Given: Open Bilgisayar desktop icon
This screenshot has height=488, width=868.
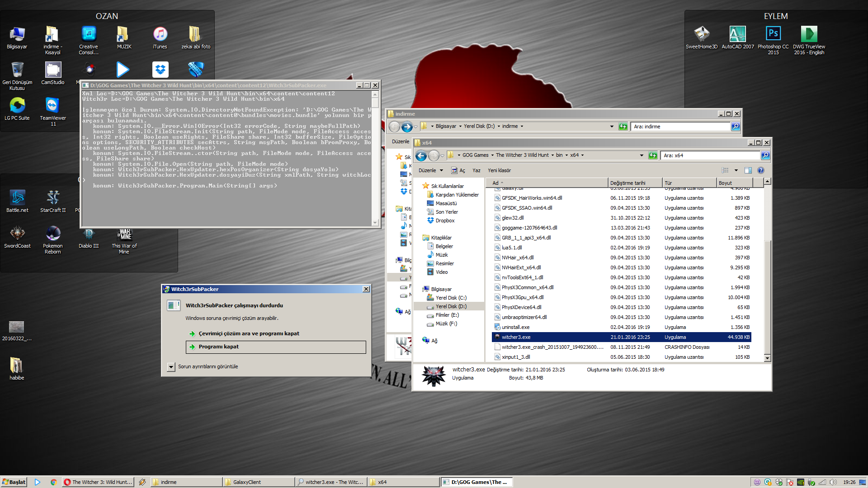Looking at the screenshot, I should (17, 38).
